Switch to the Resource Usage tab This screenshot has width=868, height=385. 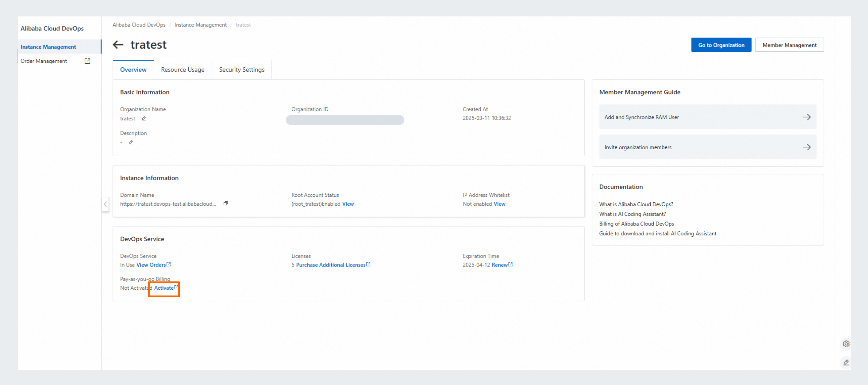(183, 70)
